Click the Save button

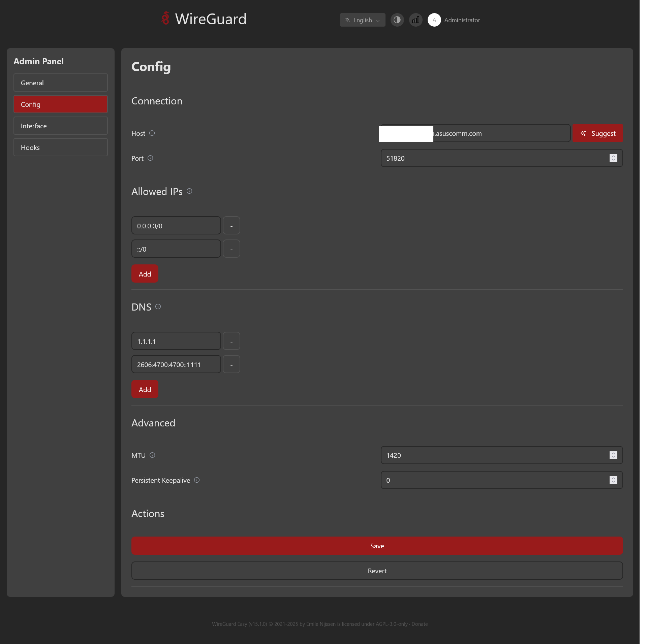point(377,546)
